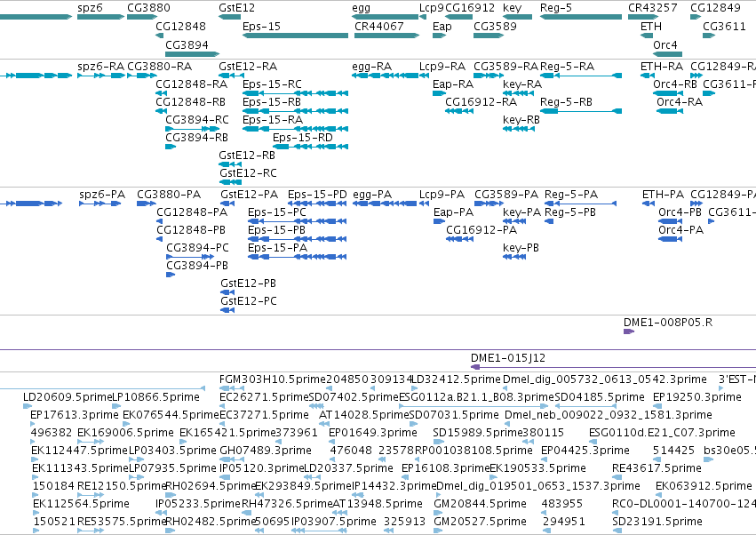Click EST RE43617.5prime
The height and width of the screenshot is (535, 756).
617,477
